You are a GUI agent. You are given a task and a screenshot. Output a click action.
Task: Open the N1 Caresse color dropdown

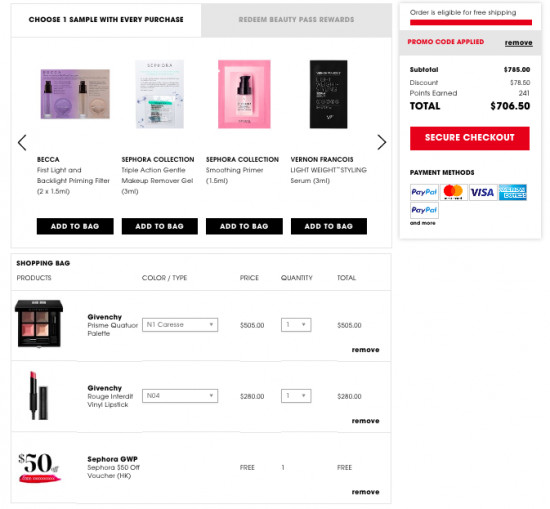(x=180, y=325)
